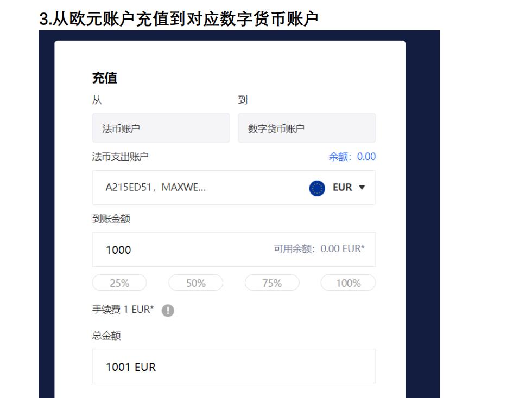Click the 手续费 1 EUR* fee text
The image size is (532, 398).
pyautogui.click(x=123, y=310)
